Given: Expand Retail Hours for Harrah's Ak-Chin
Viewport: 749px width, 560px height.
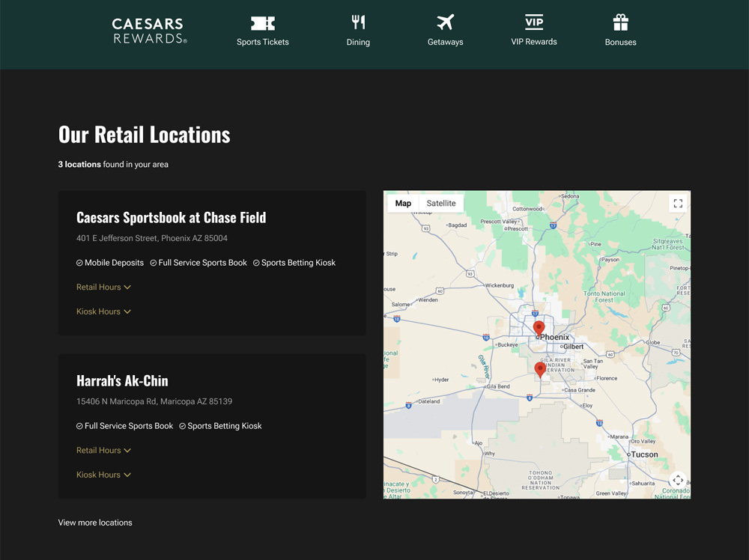Looking at the screenshot, I should pos(103,451).
